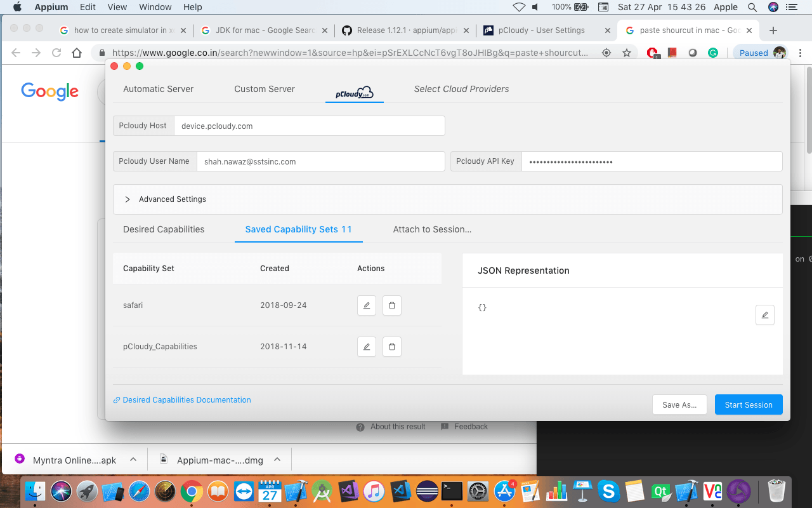Click About this result link

398,427
